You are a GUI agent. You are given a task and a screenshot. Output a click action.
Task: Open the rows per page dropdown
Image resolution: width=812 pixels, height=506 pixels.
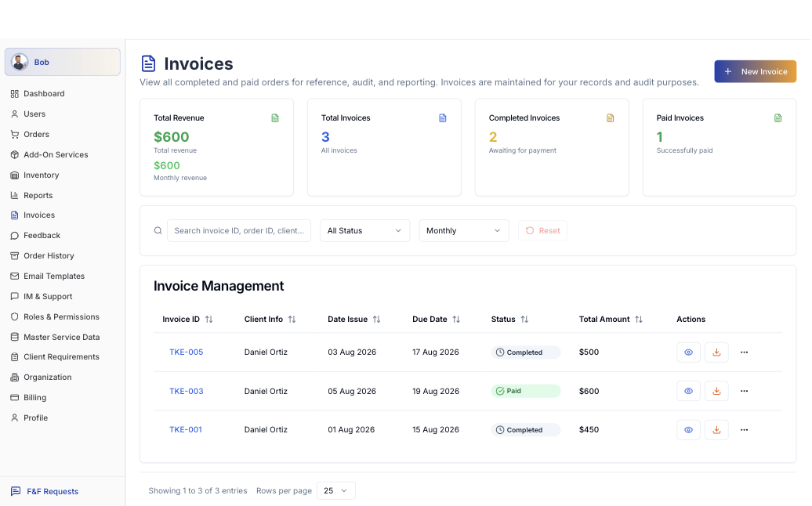click(x=335, y=491)
